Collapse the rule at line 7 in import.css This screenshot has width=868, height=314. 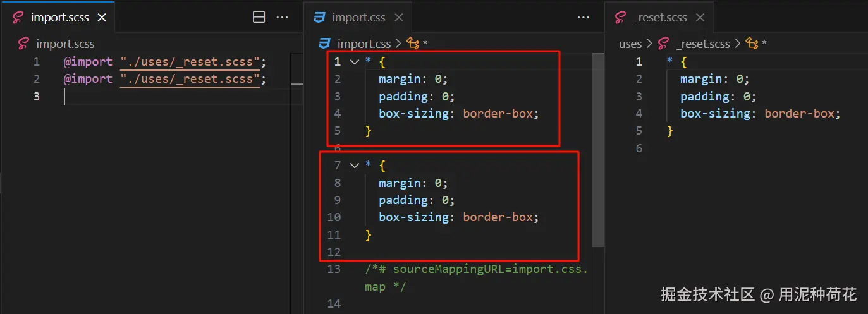(x=355, y=166)
